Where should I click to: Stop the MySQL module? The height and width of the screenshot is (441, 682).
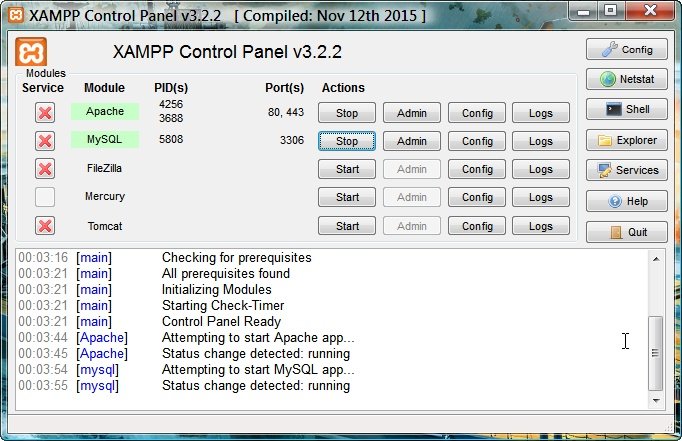(347, 141)
